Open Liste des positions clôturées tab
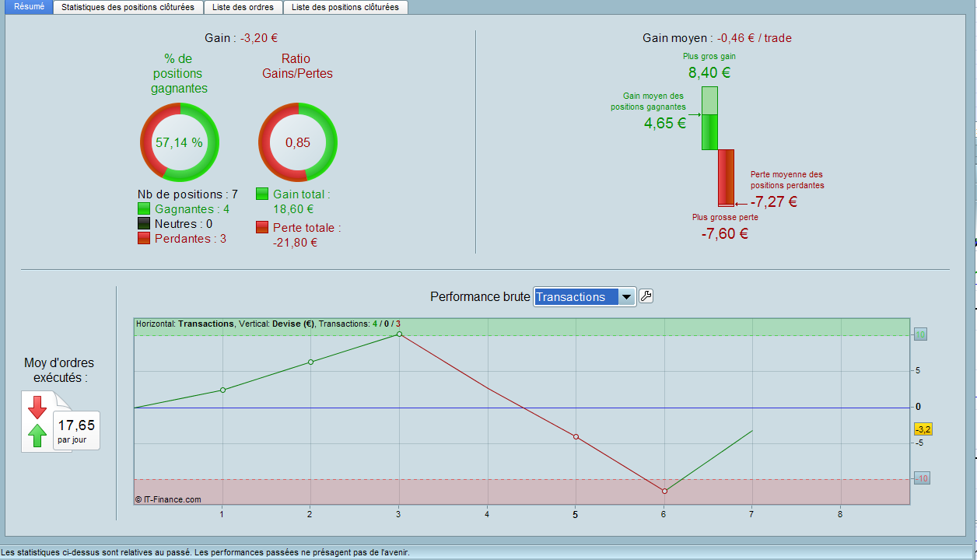 [x=345, y=7]
